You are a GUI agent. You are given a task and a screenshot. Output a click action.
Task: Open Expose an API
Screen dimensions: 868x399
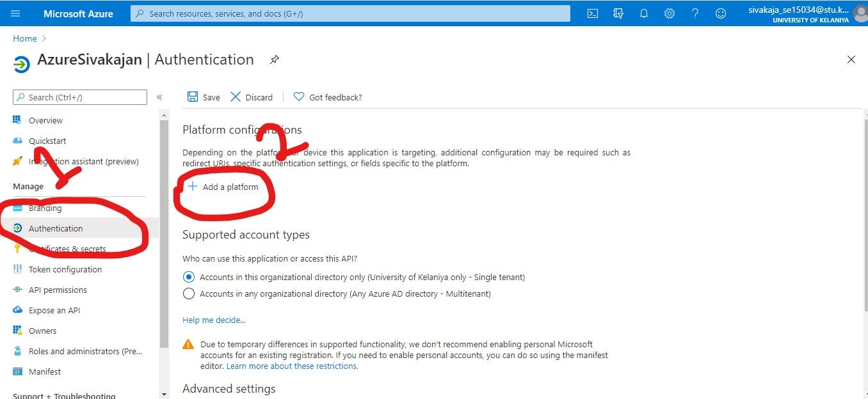[x=54, y=310]
